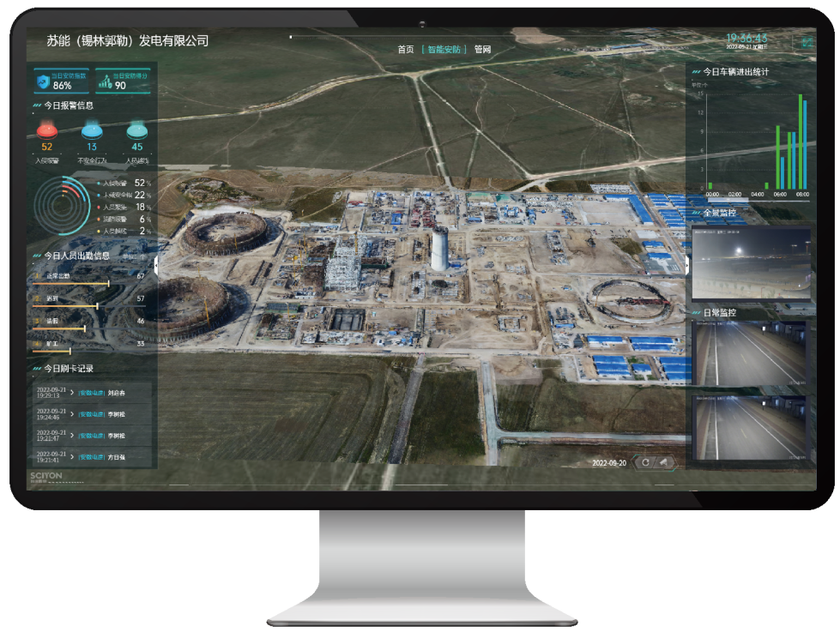Click the blue unsafe behavior alarm icon
This screenshot has width=840, height=644.
click(92, 131)
